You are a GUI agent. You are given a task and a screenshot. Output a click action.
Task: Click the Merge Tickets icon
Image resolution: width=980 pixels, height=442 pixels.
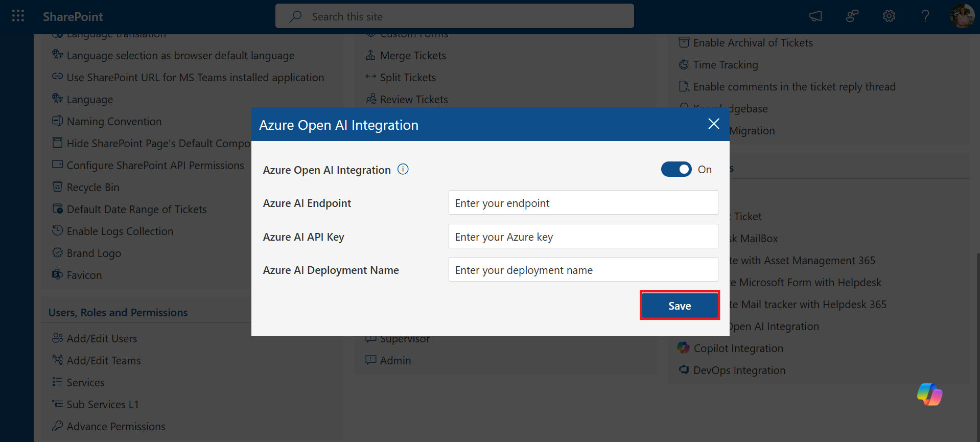click(x=370, y=55)
